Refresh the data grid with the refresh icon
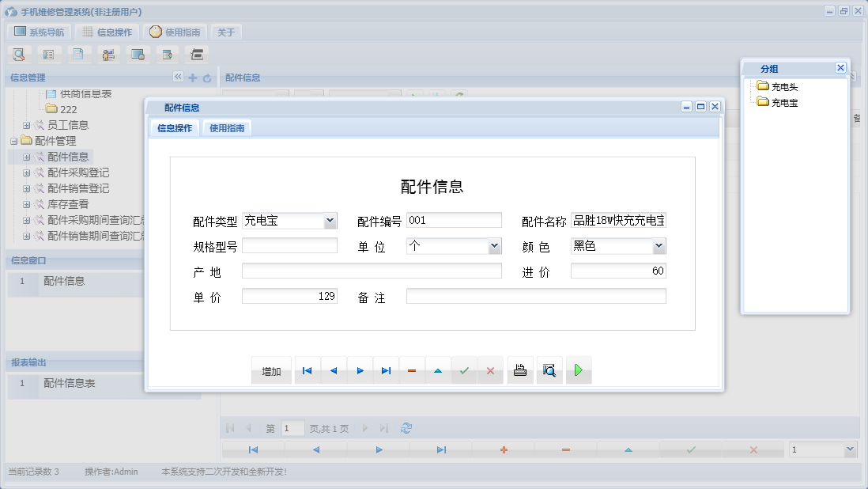Screen dimensions: 868x489 [406, 427]
